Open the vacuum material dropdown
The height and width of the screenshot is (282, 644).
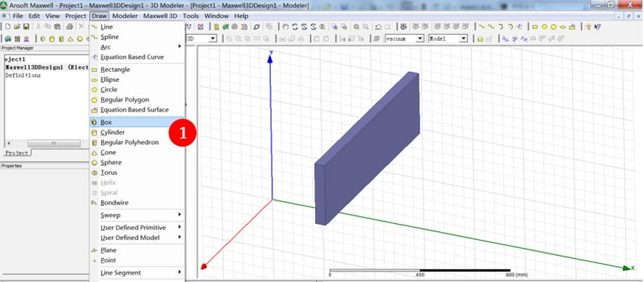point(404,38)
